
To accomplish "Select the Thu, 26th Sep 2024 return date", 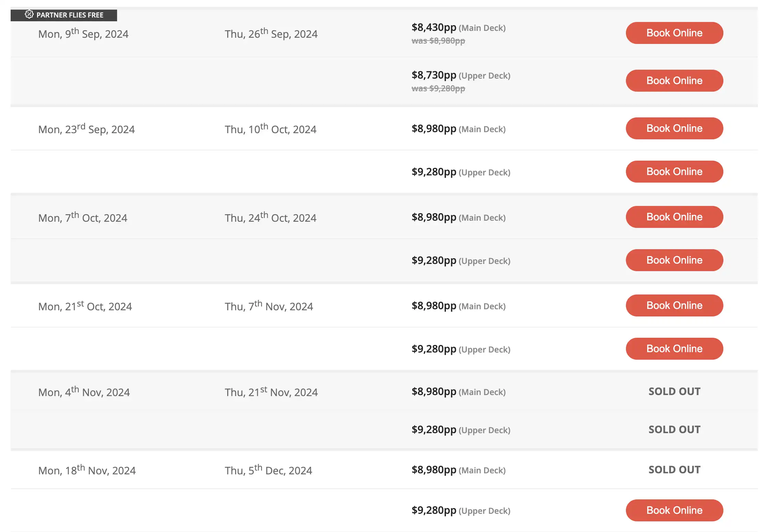I will pos(271,34).
